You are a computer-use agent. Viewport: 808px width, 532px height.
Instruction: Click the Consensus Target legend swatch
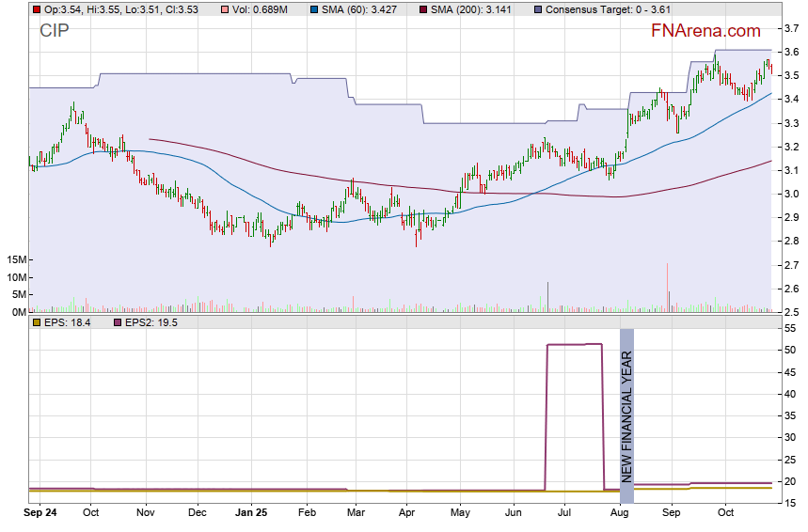pos(537,9)
